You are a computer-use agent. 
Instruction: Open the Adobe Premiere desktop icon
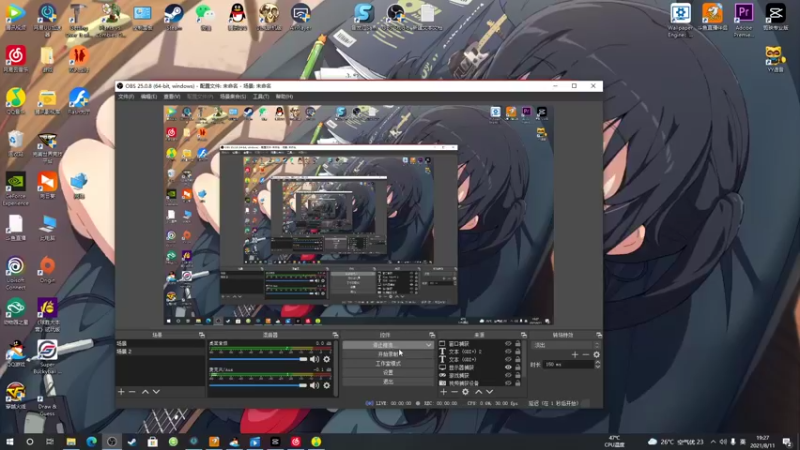pos(744,19)
